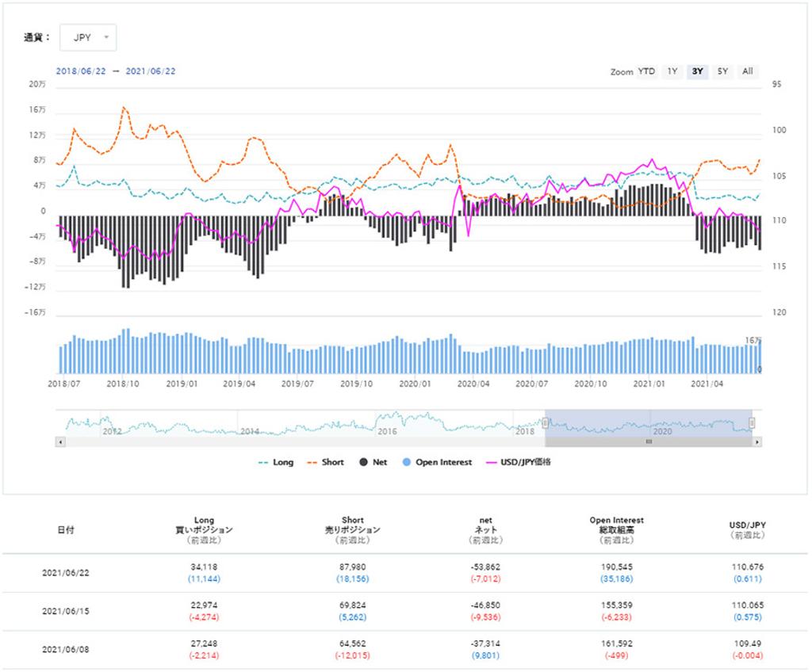Click the Open Interest value 190,545

(617, 567)
